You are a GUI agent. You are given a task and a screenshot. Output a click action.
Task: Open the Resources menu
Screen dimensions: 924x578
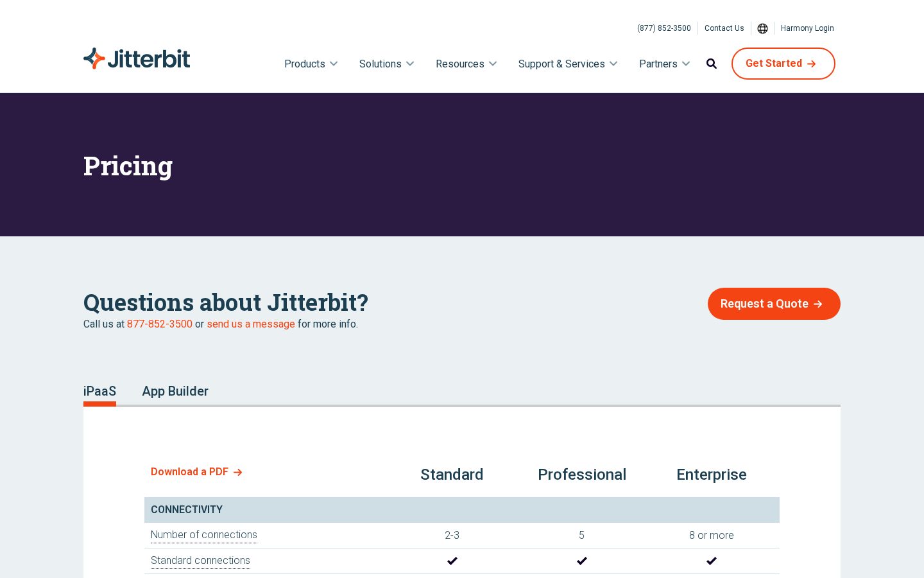(x=460, y=64)
